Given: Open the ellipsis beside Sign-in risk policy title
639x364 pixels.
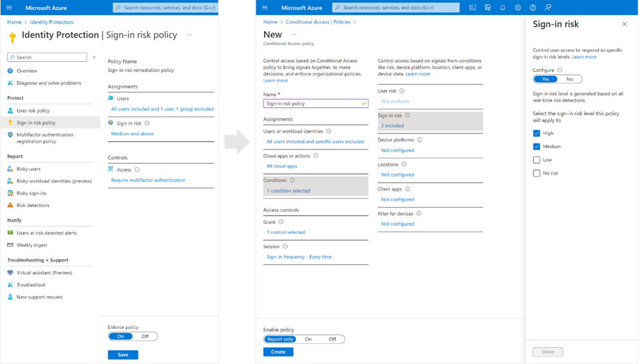Looking at the screenshot, I should tap(189, 35).
